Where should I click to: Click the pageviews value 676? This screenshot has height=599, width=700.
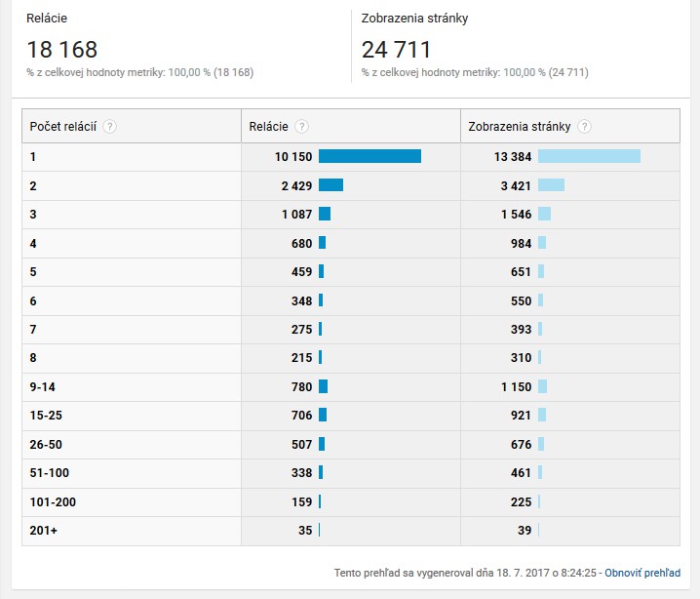[521, 445]
